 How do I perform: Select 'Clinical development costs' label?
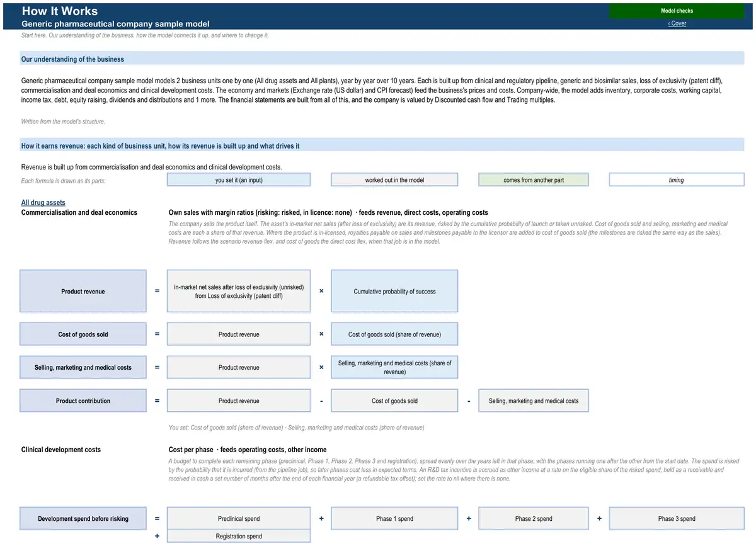coord(61,450)
